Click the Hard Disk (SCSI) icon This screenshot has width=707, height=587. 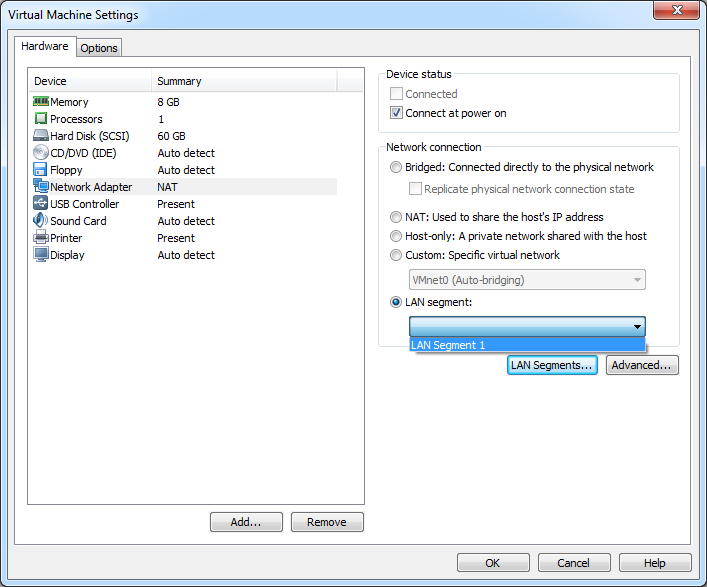tap(41, 136)
